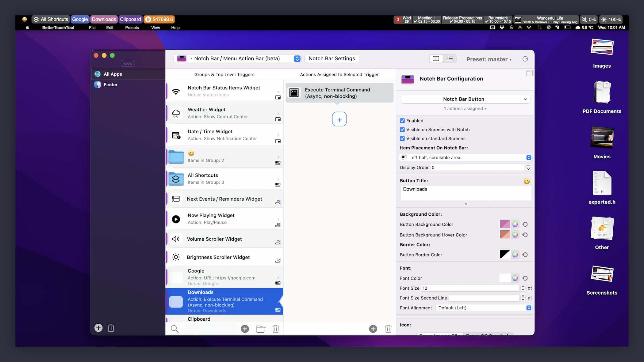
Task: Select Finder in the app sidebar
Action: click(x=128, y=85)
